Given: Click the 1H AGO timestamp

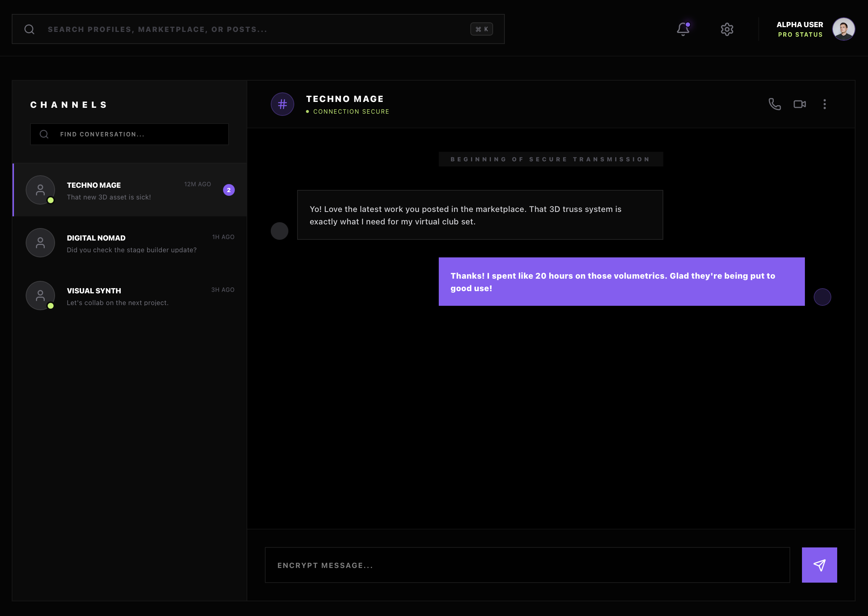Looking at the screenshot, I should tap(223, 237).
